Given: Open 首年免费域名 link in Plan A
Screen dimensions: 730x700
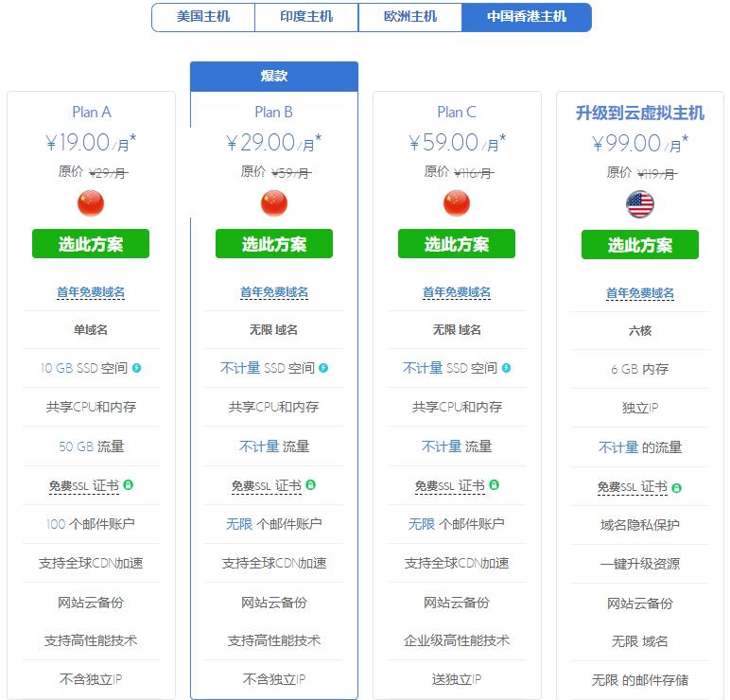Looking at the screenshot, I should coord(91,292).
